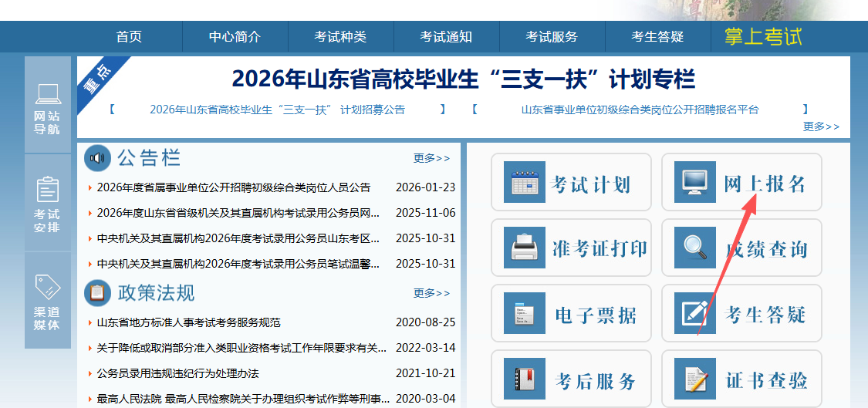The width and height of the screenshot is (868, 408).
Task: Click the book icon for 考后服务
Action: (x=525, y=379)
